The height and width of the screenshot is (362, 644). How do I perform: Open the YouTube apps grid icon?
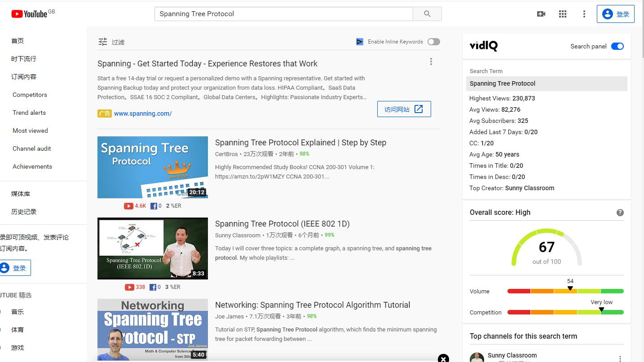pos(563,14)
